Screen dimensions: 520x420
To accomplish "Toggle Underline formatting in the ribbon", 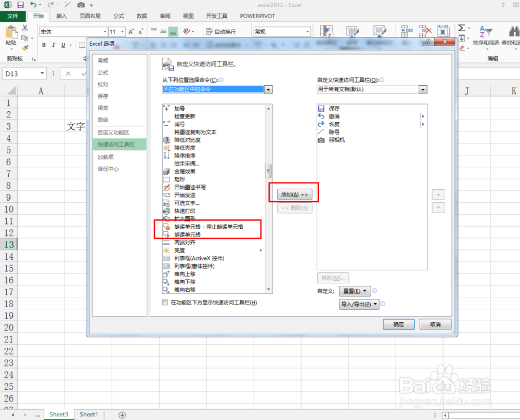I will point(63,45).
